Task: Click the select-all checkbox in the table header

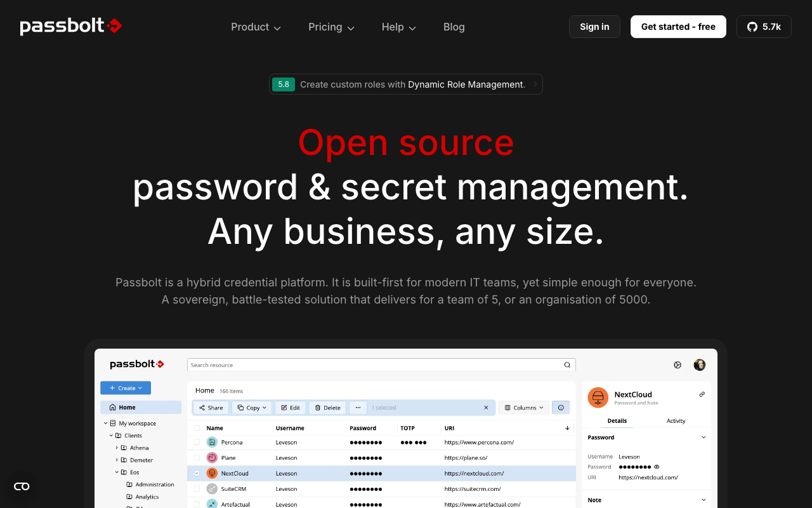Action: (197, 427)
